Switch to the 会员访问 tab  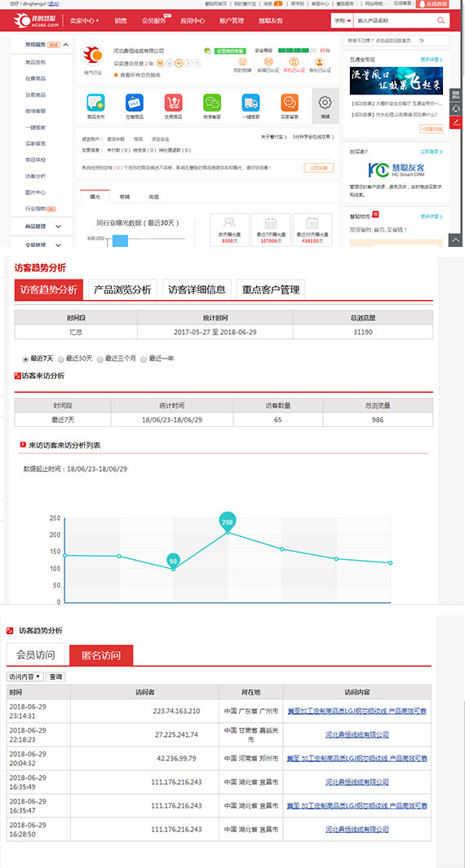coord(36,655)
